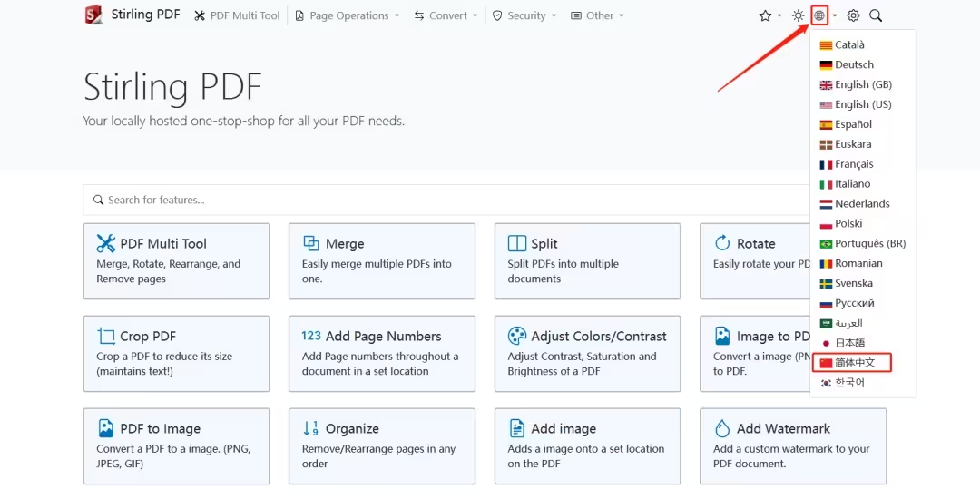
Task: Click the Adjust Colors/Contrast palette icon
Action: pyautogui.click(x=517, y=336)
